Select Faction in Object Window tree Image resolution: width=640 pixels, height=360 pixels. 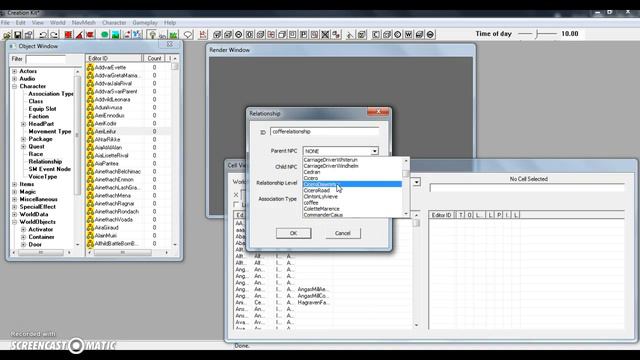pyautogui.click(x=39, y=116)
